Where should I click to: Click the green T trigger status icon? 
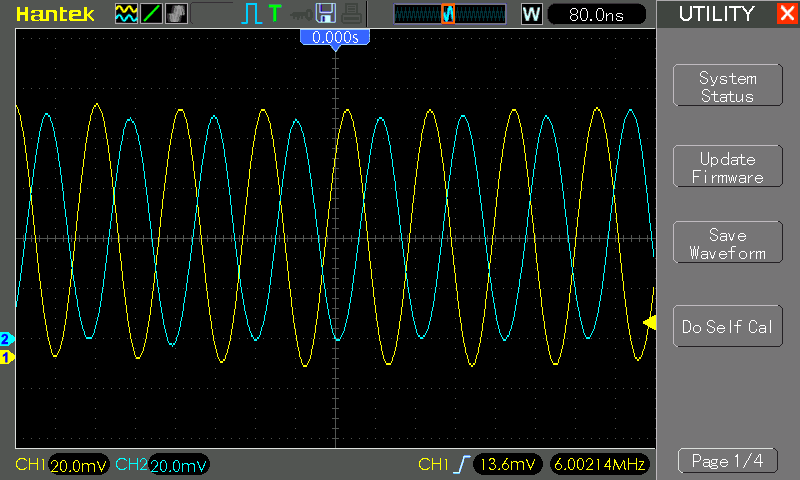[275, 14]
